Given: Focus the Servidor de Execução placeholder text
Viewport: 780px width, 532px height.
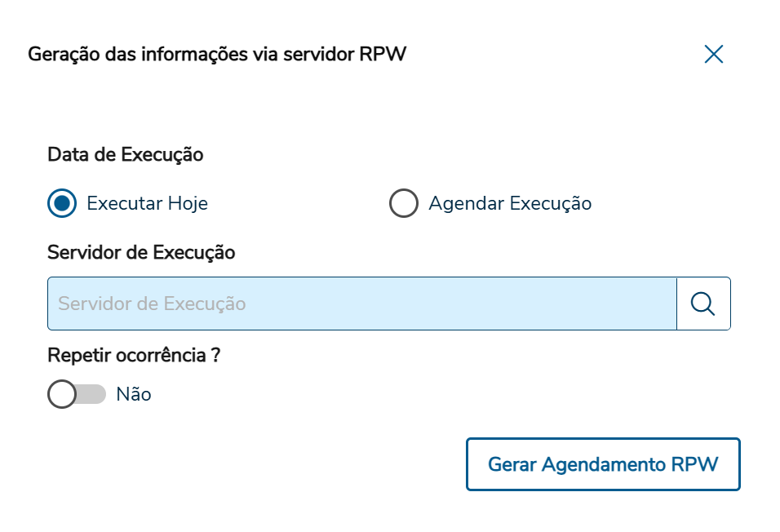Looking at the screenshot, I should click(152, 304).
